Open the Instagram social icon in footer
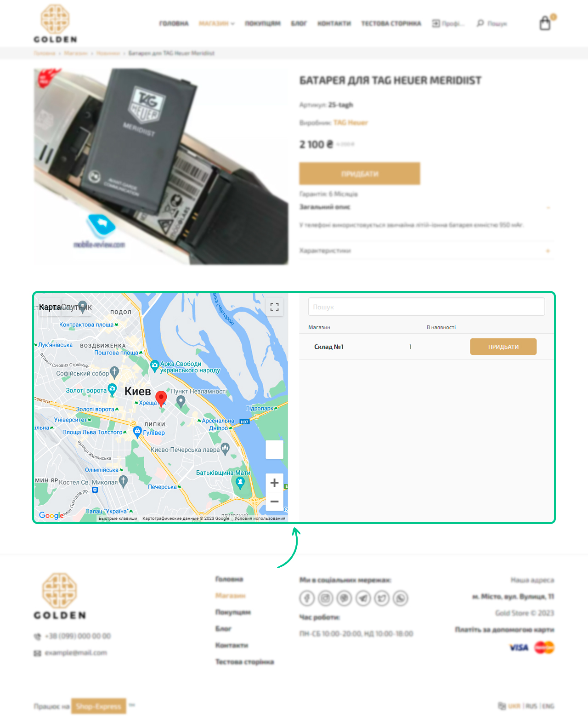 click(326, 598)
